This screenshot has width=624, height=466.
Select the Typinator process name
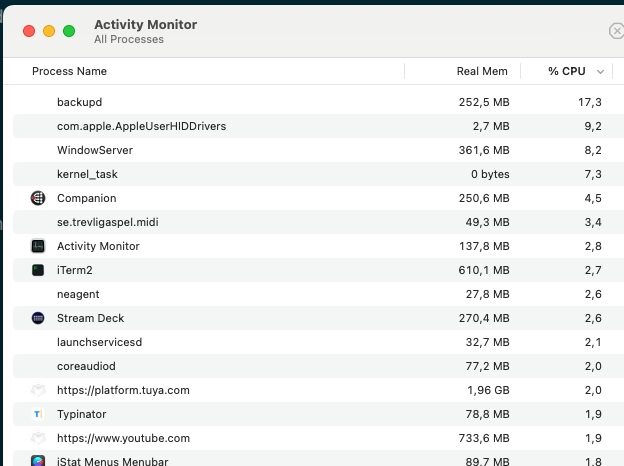coord(81,414)
